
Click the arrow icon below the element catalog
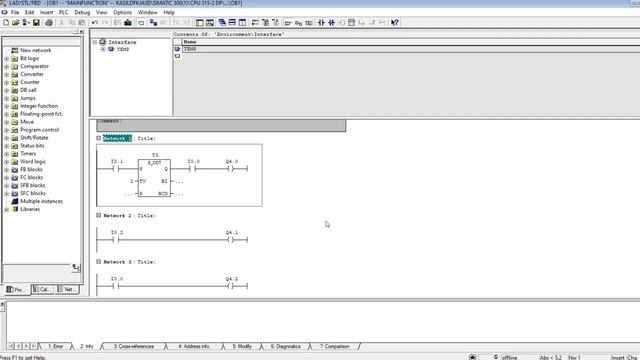point(76,268)
